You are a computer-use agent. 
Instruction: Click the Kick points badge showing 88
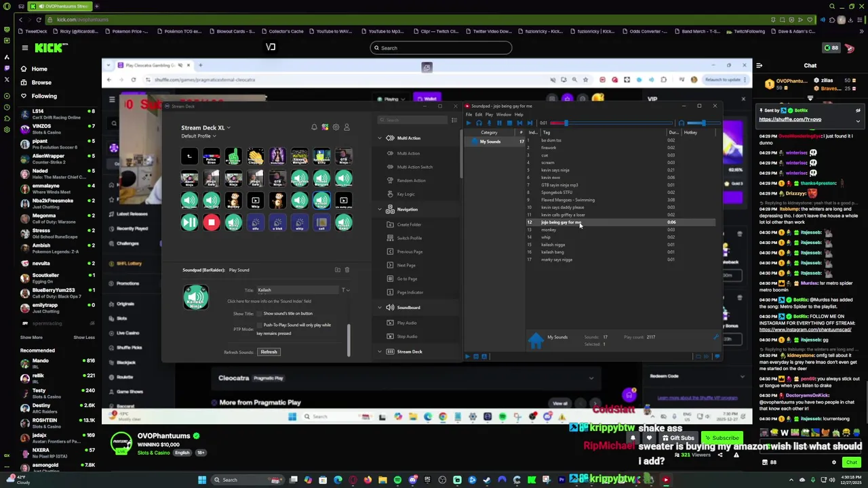831,47
